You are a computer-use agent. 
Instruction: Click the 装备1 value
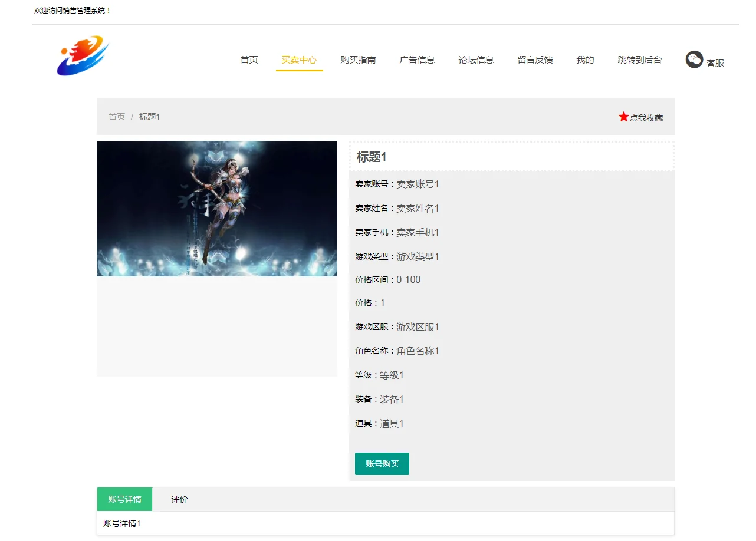pyautogui.click(x=392, y=399)
